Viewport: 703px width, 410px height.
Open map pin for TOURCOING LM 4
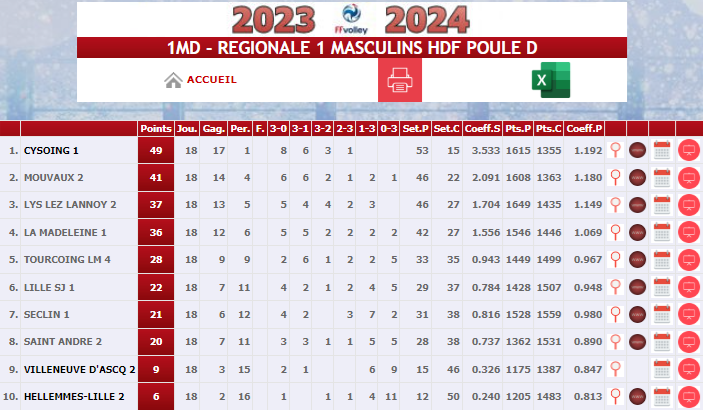(x=616, y=259)
